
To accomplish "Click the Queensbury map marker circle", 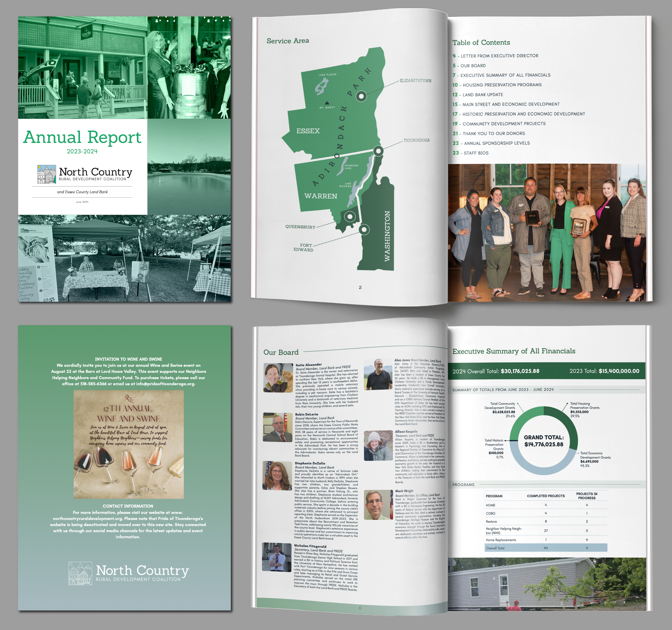I will pyautogui.click(x=350, y=216).
